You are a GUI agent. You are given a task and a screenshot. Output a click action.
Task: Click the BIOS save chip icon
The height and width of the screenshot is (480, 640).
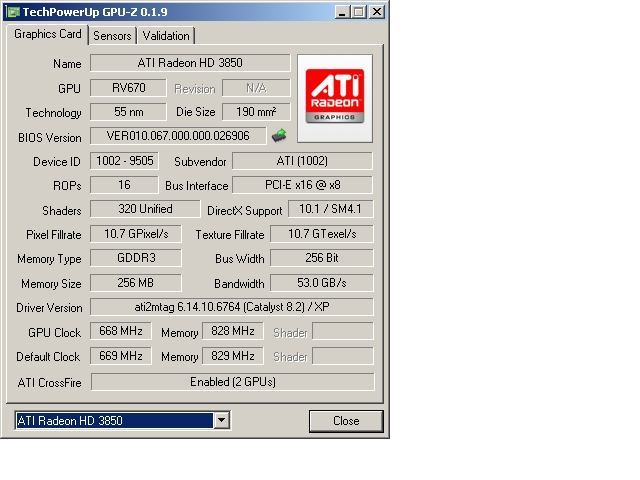point(279,135)
